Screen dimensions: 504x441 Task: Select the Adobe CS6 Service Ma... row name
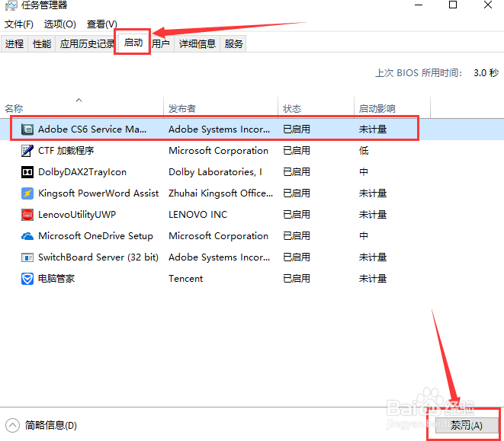(x=92, y=129)
